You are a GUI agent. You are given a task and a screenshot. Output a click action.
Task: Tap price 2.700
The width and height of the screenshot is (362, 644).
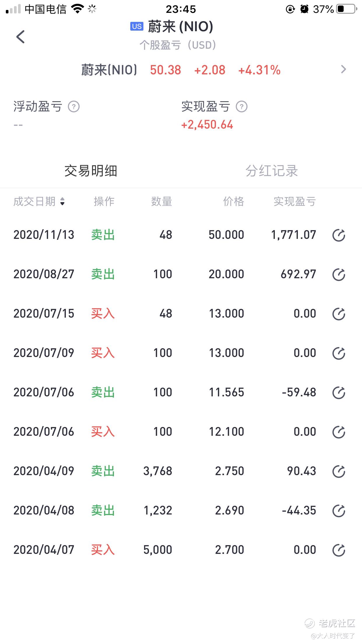(x=230, y=550)
